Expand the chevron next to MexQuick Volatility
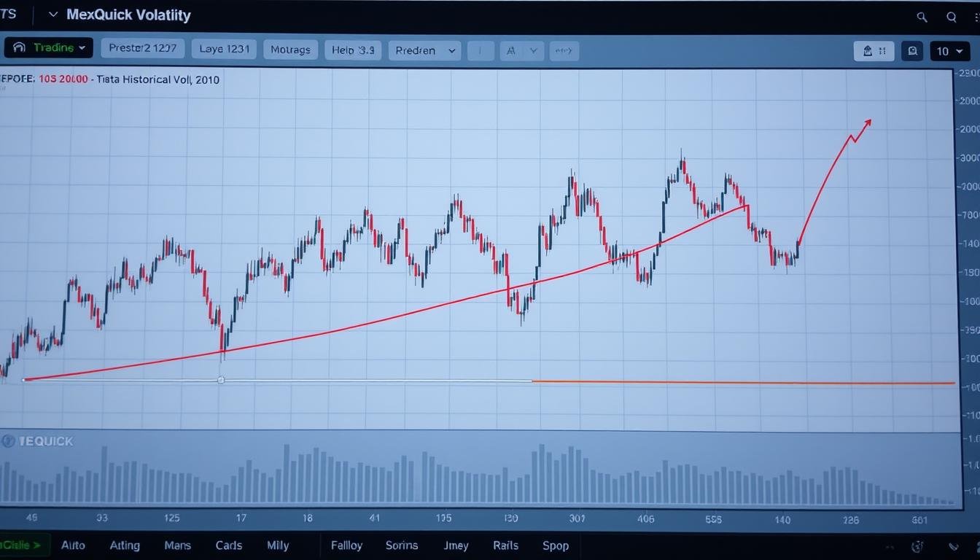This screenshot has width=980, height=560. (x=52, y=15)
